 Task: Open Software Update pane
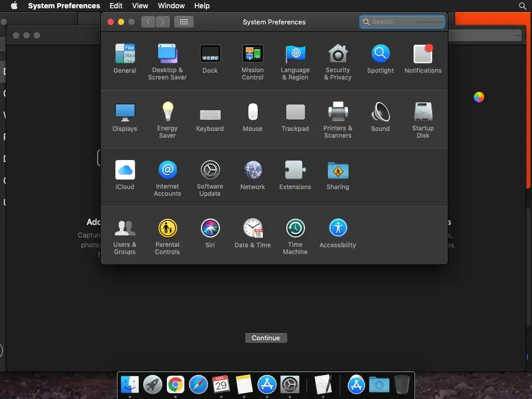point(210,179)
